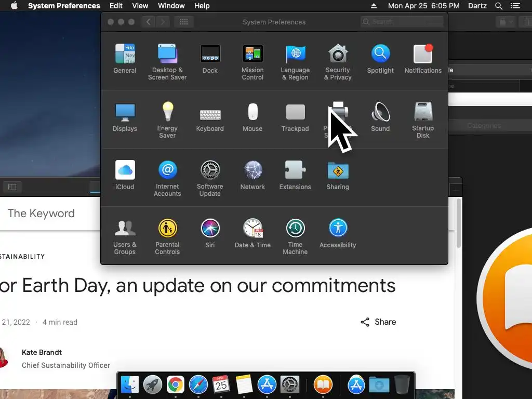Open the Spotlight preferences pane

(380, 59)
